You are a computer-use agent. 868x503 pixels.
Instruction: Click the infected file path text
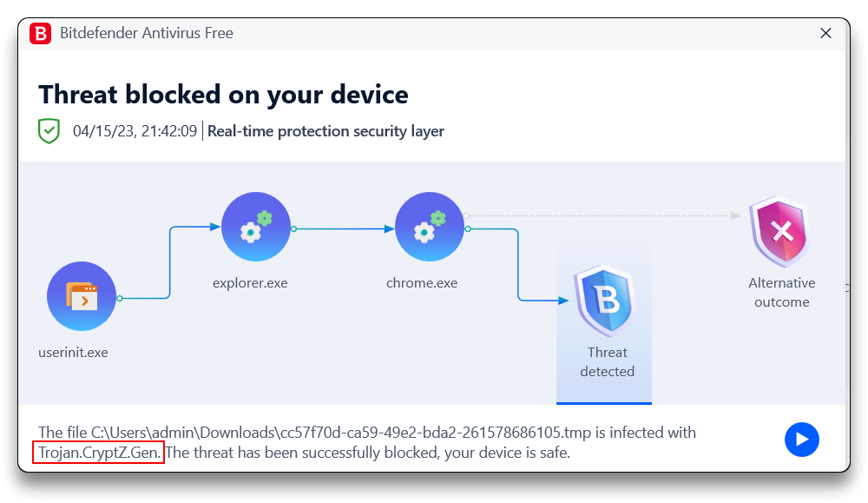[341, 433]
